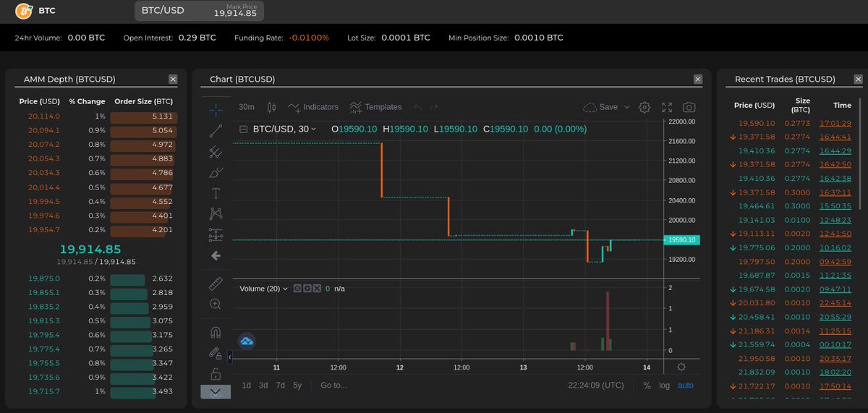Set chart range to 3d
The width and height of the screenshot is (868, 413).
tap(263, 386)
